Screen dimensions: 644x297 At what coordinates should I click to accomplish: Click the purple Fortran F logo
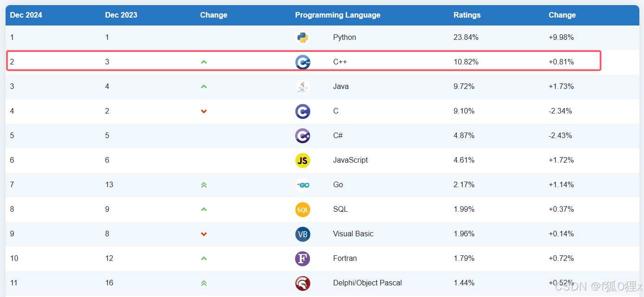[303, 259]
